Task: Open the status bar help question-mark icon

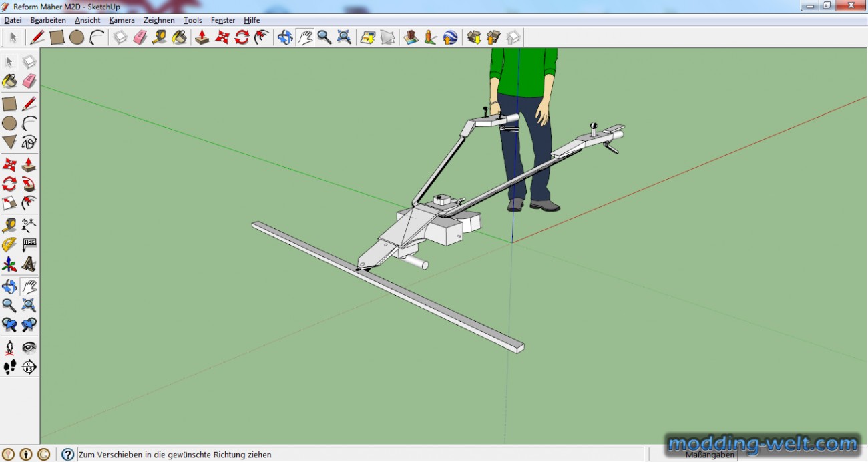Action: coord(68,455)
